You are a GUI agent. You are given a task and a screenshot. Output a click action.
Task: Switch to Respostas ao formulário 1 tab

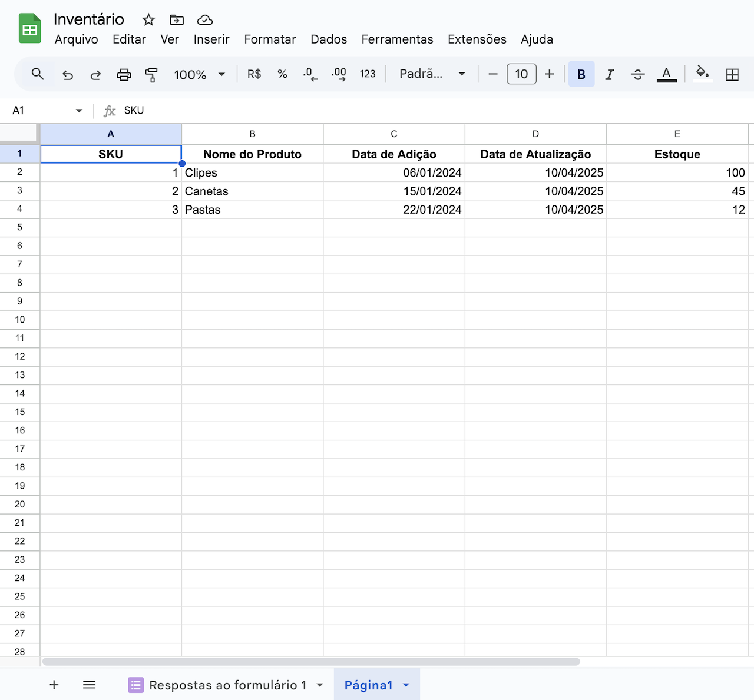coord(227,685)
